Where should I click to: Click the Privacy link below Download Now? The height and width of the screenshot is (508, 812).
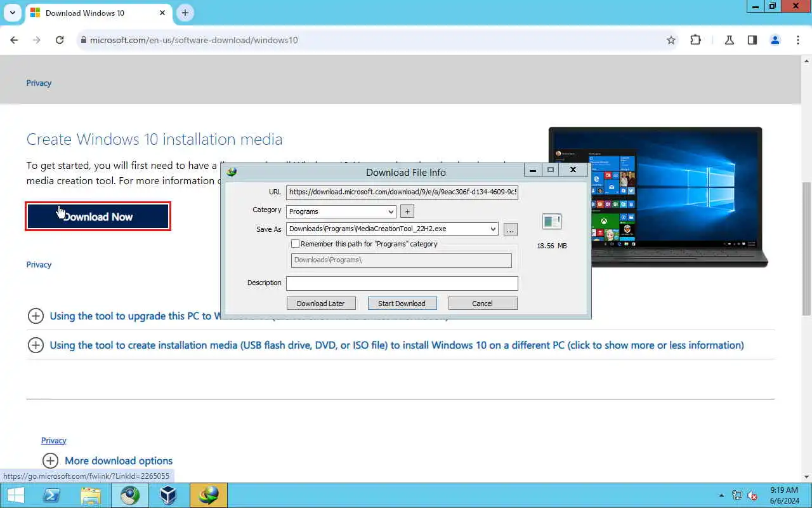[x=39, y=264]
